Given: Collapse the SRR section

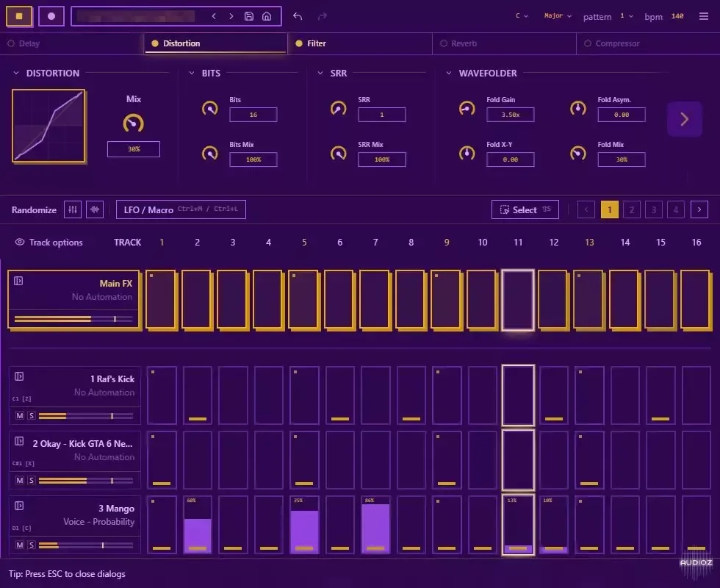Looking at the screenshot, I should tap(320, 73).
